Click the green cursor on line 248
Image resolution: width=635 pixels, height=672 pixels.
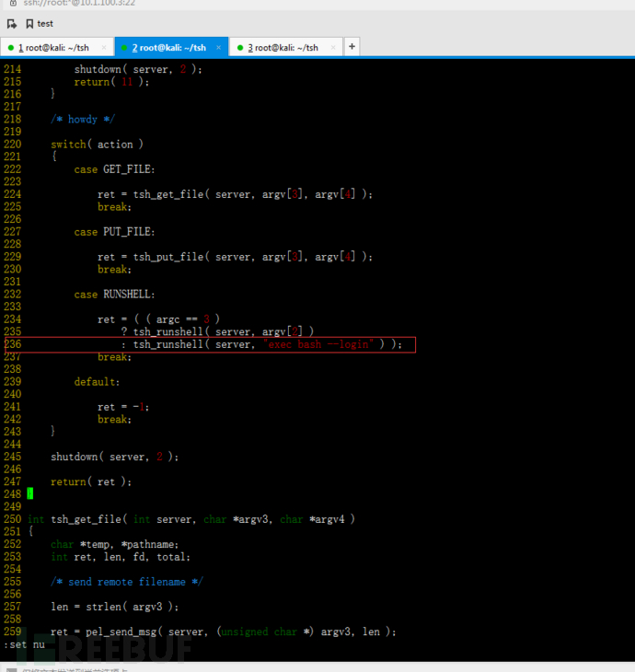[x=30, y=493]
